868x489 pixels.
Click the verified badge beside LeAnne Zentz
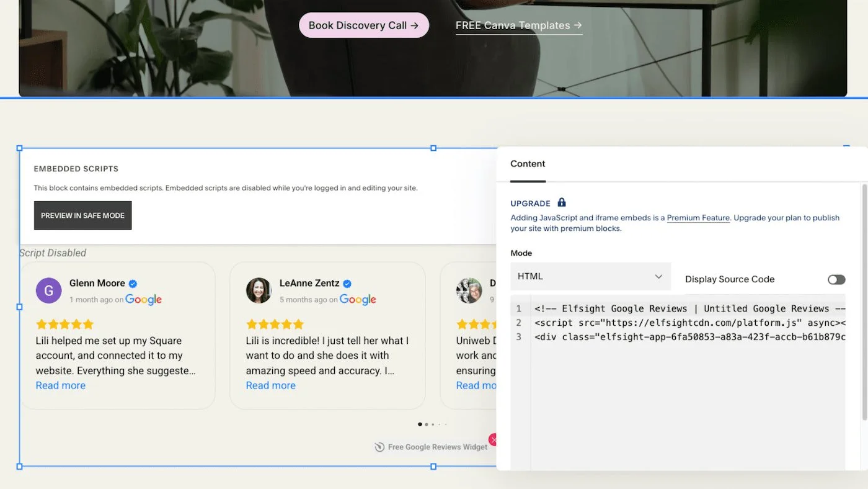(x=347, y=284)
